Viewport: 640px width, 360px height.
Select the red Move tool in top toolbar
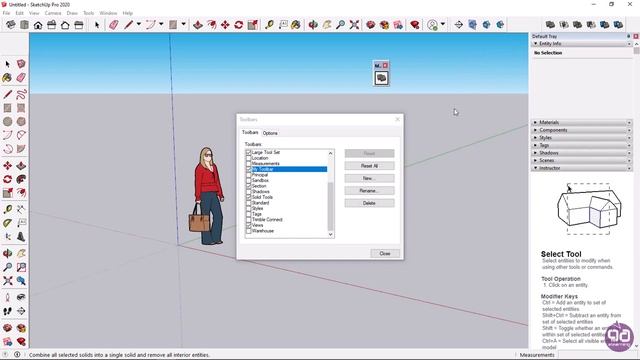click(x=225, y=25)
